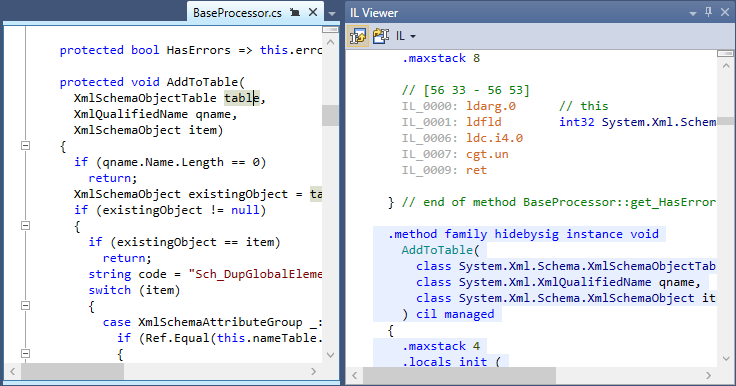Screen dimensions: 736x386
Task: Click the 'IL_0007: cgt.un' instruction
Action: [x=455, y=154]
